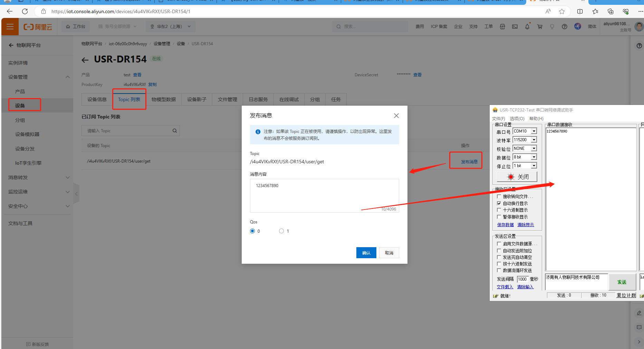Click the 确认 button in dialog
Image resolution: width=644 pixels, height=349 pixels.
coord(366,253)
